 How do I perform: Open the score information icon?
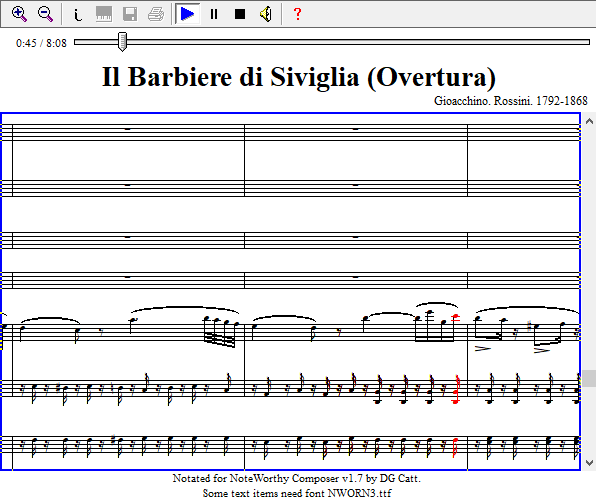pos(78,14)
